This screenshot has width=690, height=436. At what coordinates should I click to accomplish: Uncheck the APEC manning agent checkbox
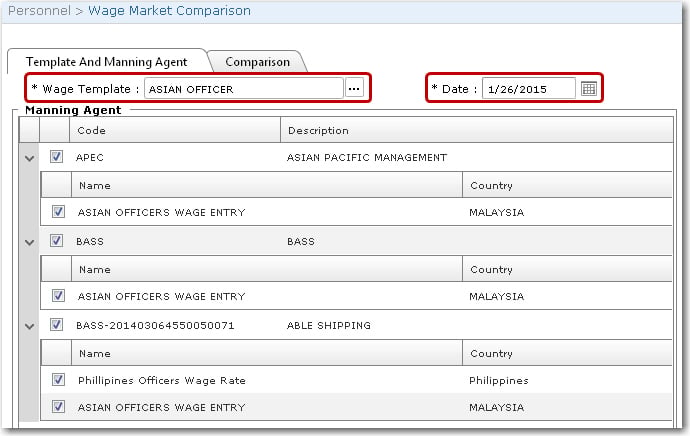tap(56, 157)
